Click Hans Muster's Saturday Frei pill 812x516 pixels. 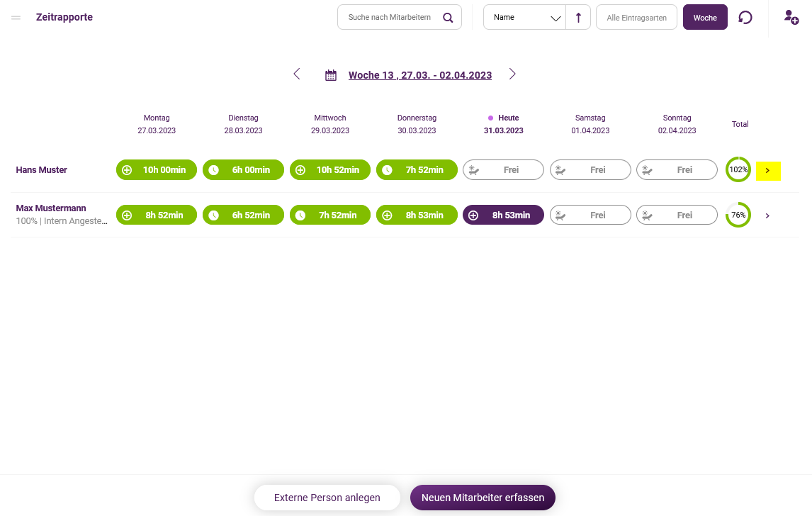[590, 170]
